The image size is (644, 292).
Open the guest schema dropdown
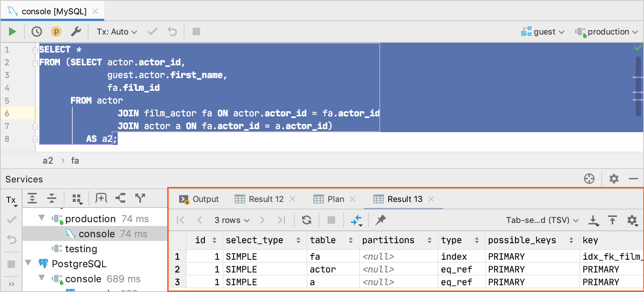click(x=542, y=32)
